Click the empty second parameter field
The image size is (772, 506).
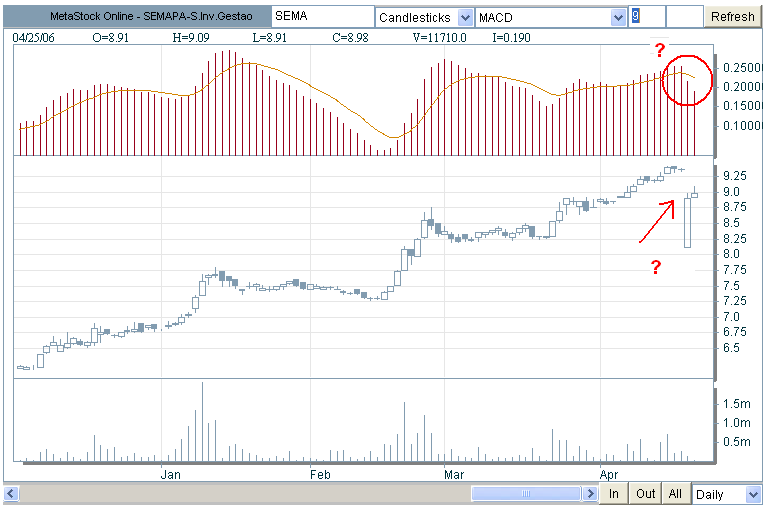(684, 17)
